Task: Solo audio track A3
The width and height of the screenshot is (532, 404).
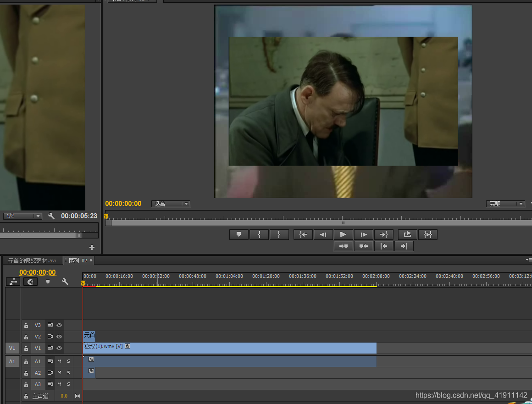Action: (68, 384)
